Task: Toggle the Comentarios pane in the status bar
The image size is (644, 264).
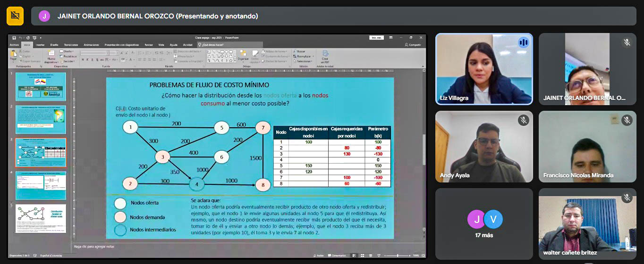Action: point(338,256)
